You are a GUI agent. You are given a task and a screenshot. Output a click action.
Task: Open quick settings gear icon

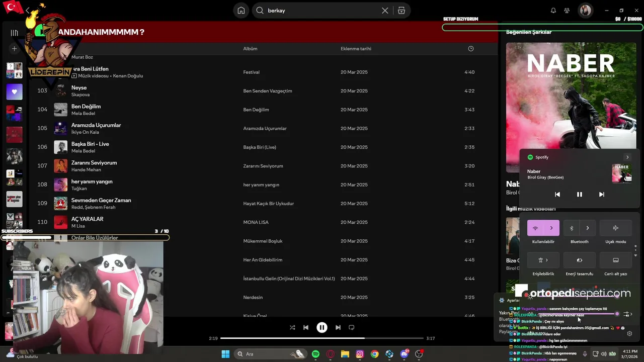click(x=629, y=333)
